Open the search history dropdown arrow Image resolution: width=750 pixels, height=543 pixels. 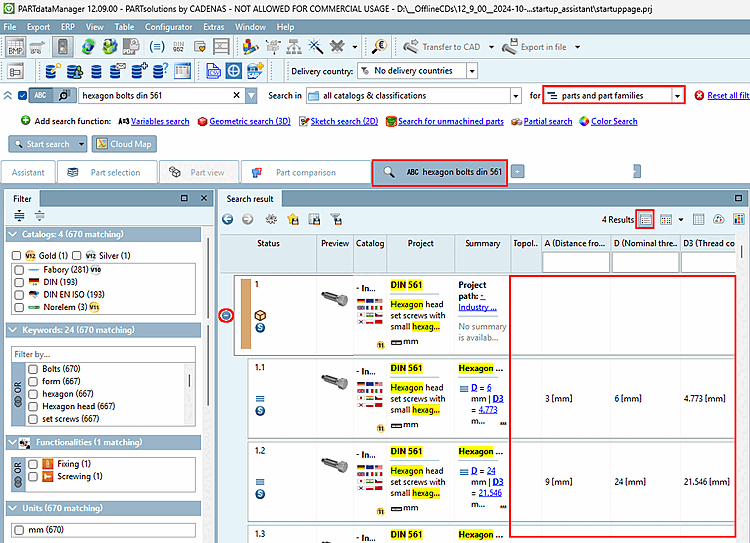point(252,95)
